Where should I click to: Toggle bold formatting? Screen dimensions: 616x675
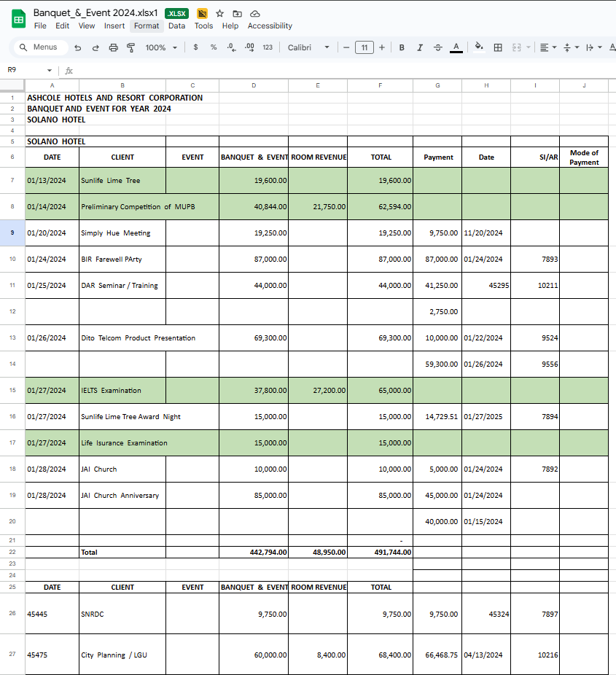click(402, 47)
